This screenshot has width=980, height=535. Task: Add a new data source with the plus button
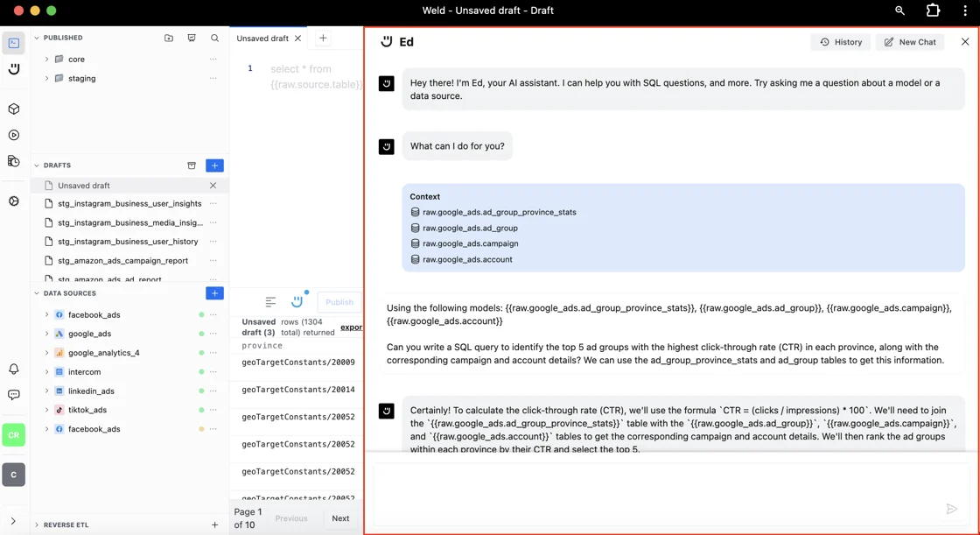pyautogui.click(x=214, y=293)
